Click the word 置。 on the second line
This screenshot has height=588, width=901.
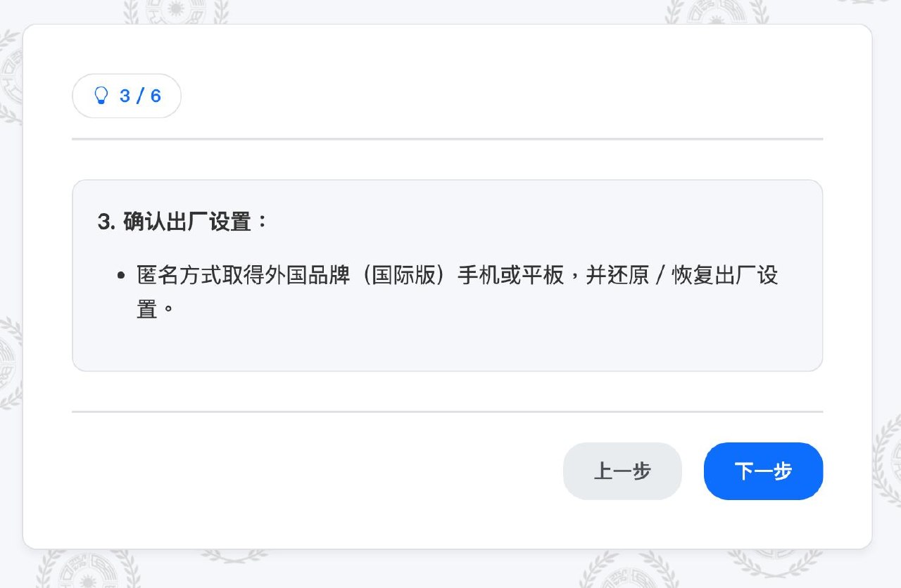154,309
